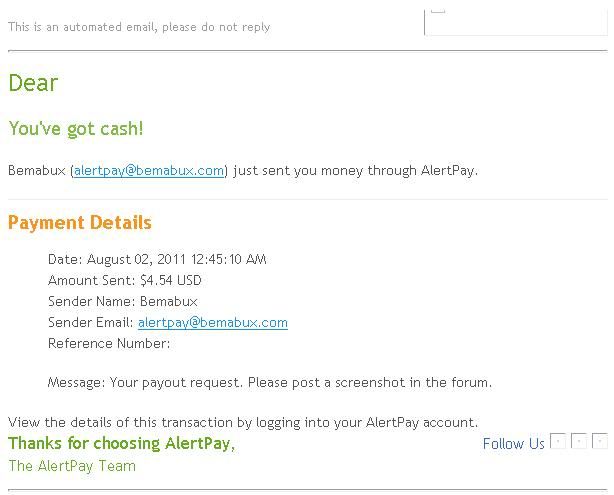Viewport: 614px width, 495px height.
Task: Click the View the details of this transaction sentence
Action: pos(243,423)
